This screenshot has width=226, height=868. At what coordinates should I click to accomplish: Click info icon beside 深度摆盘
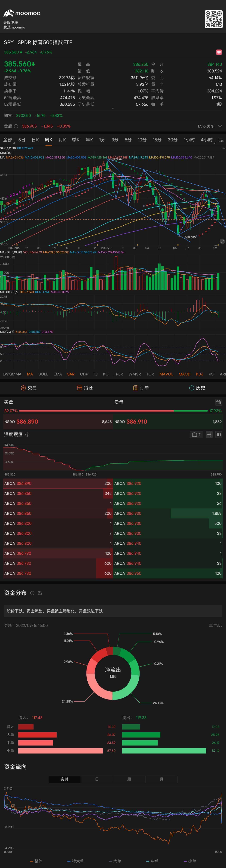[27, 435]
